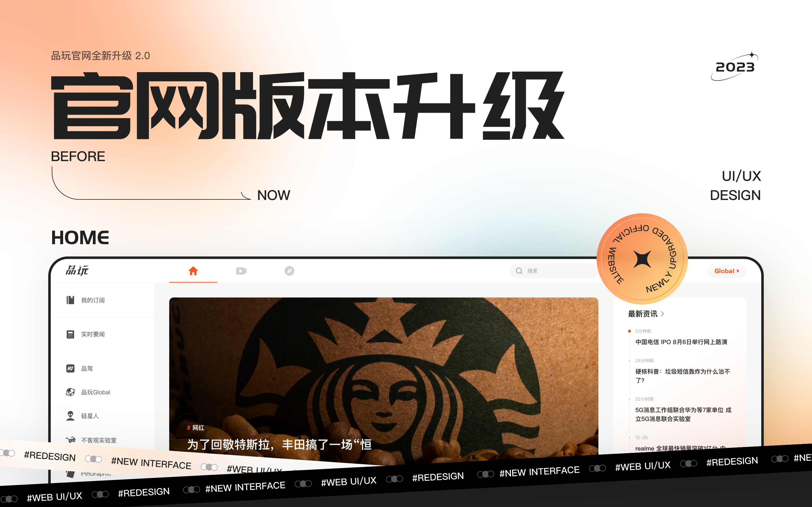The height and width of the screenshot is (507, 812).
Task: Click the 品驾 sidebar icon
Action: pos(70,368)
